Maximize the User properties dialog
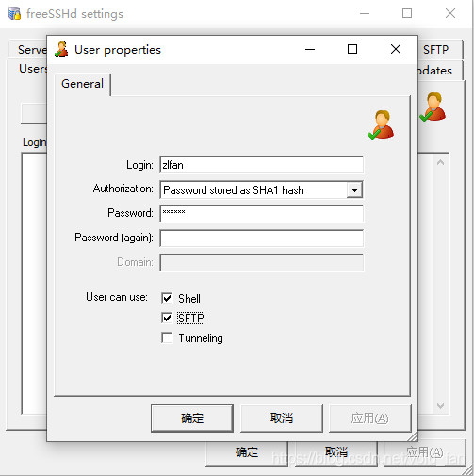Viewport: 474px width, 476px height. click(352, 49)
